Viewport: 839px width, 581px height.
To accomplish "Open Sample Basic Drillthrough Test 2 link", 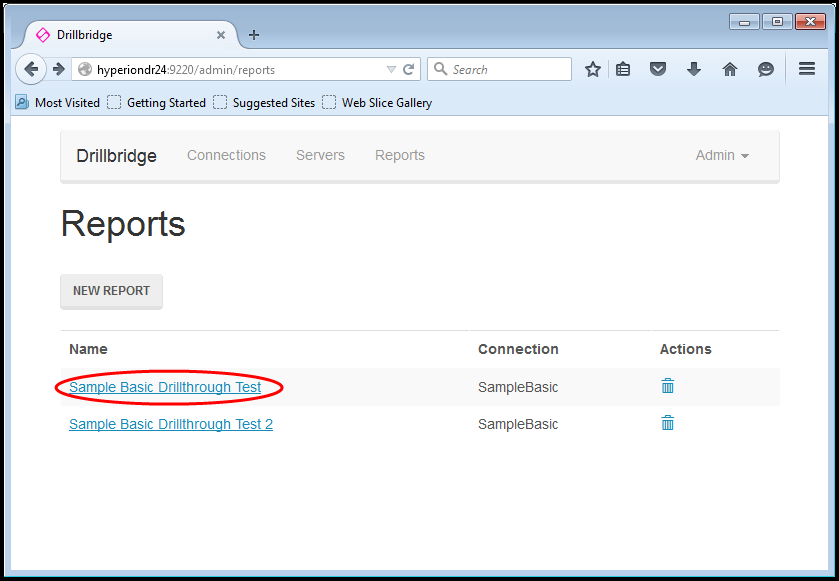I will [x=171, y=424].
